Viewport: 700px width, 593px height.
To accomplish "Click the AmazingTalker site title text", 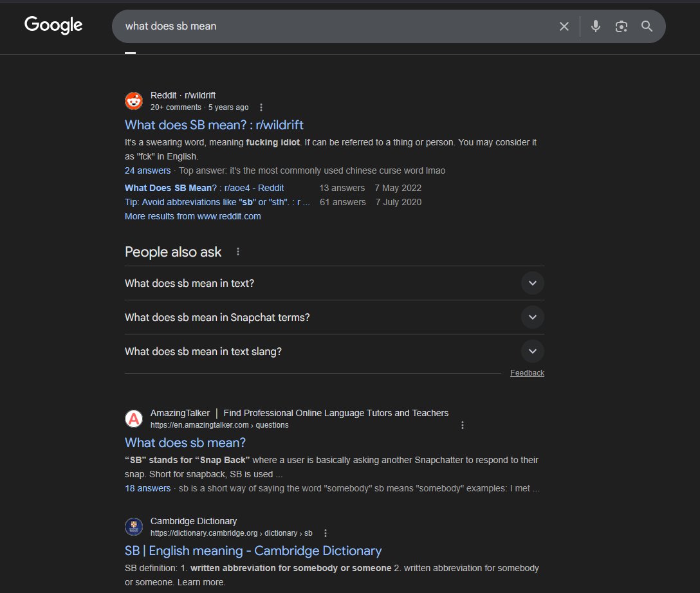I will pos(299,413).
